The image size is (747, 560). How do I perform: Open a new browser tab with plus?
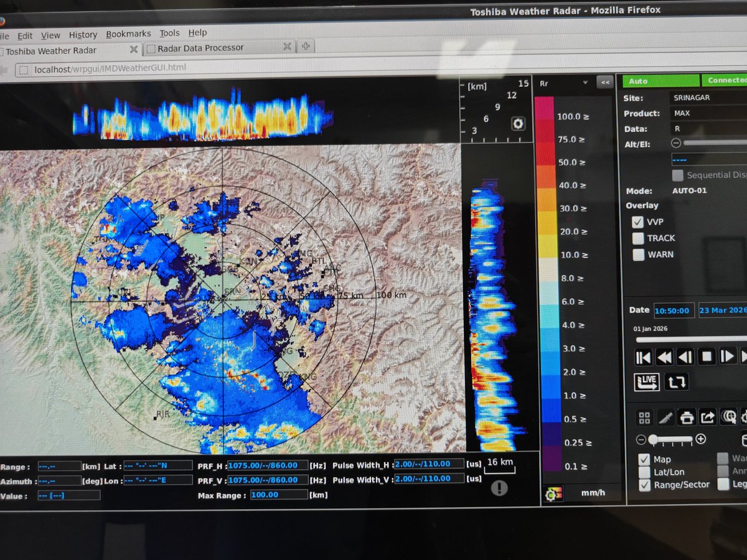click(306, 46)
